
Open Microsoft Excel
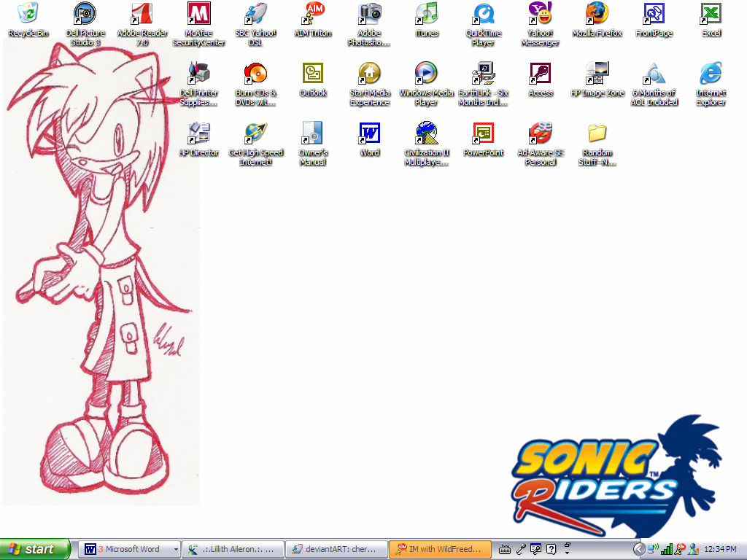711,15
